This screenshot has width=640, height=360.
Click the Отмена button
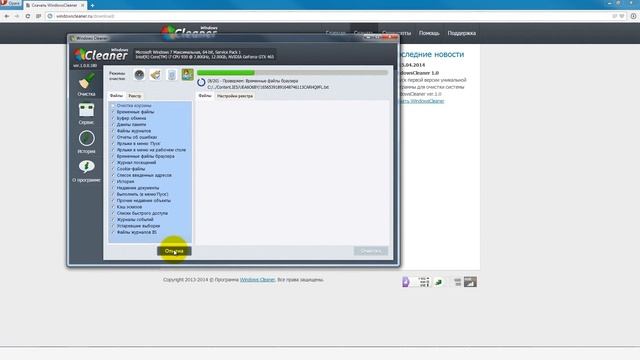174,251
